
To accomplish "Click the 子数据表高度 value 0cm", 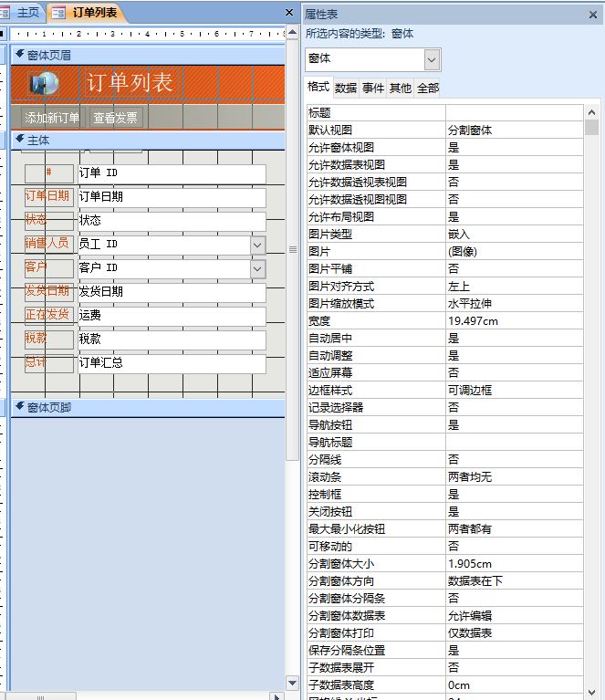I will [x=514, y=685].
